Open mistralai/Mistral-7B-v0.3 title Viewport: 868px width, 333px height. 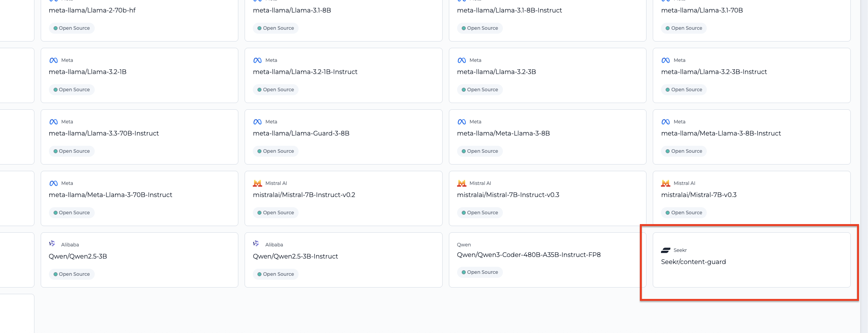(699, 195)
